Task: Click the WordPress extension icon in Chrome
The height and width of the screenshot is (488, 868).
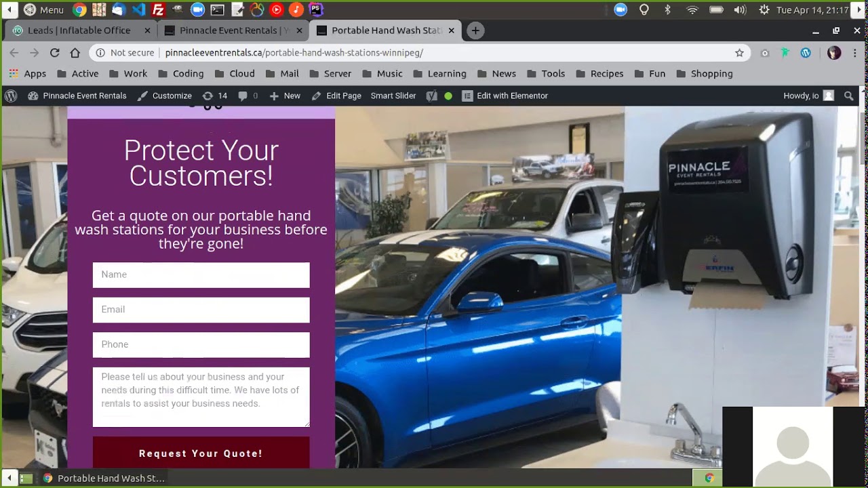Action: [806, 53]
